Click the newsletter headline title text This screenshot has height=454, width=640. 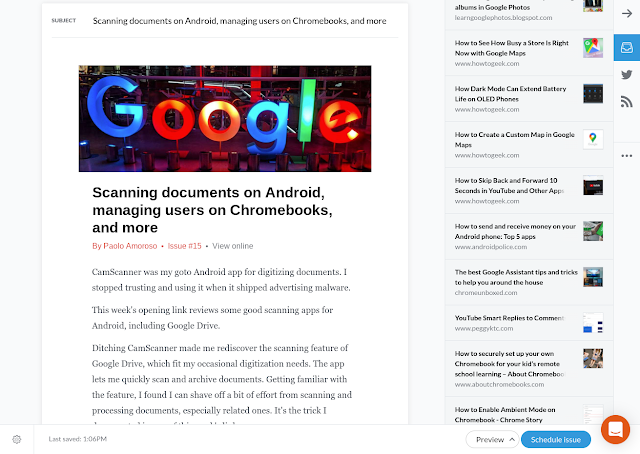(212, 210)
